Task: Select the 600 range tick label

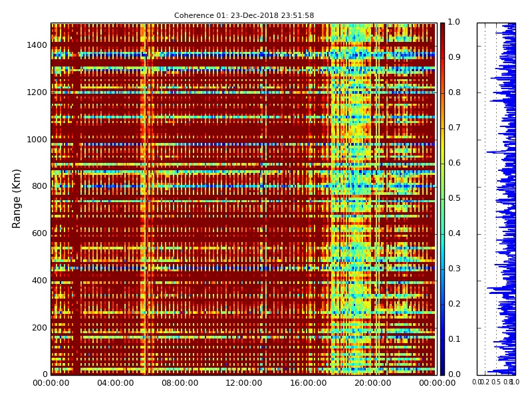Action: [39, 233]
